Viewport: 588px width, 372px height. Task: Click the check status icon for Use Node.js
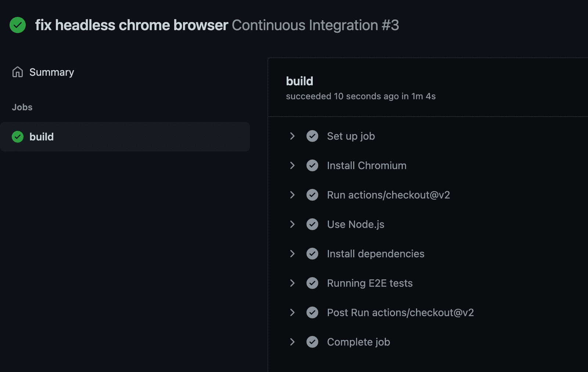(312, 224)
